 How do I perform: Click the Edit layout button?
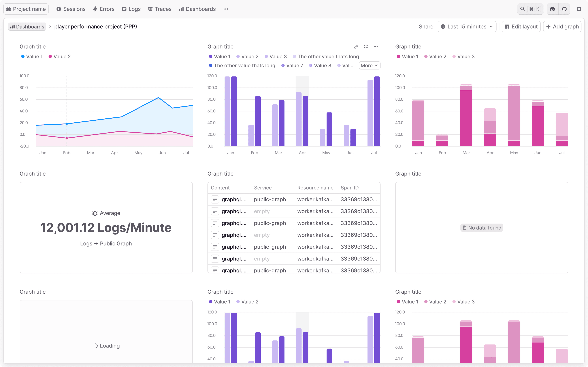(521, 26)
